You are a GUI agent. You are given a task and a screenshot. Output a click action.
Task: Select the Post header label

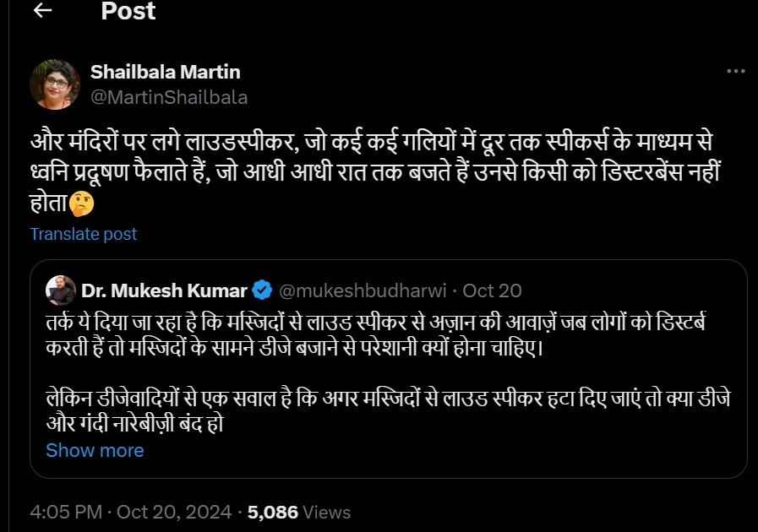click(x=127, y=12)
